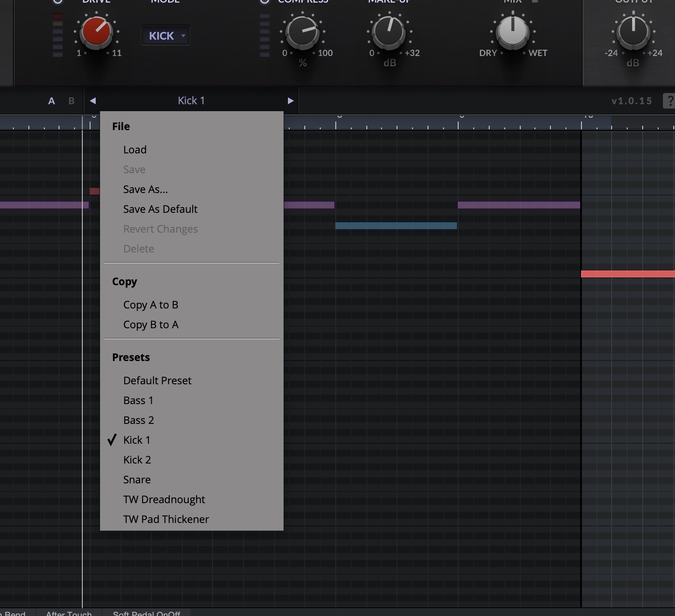Screen dimensions: 675x616
Task: Click the red Drive knob
Action: point(96,32)
